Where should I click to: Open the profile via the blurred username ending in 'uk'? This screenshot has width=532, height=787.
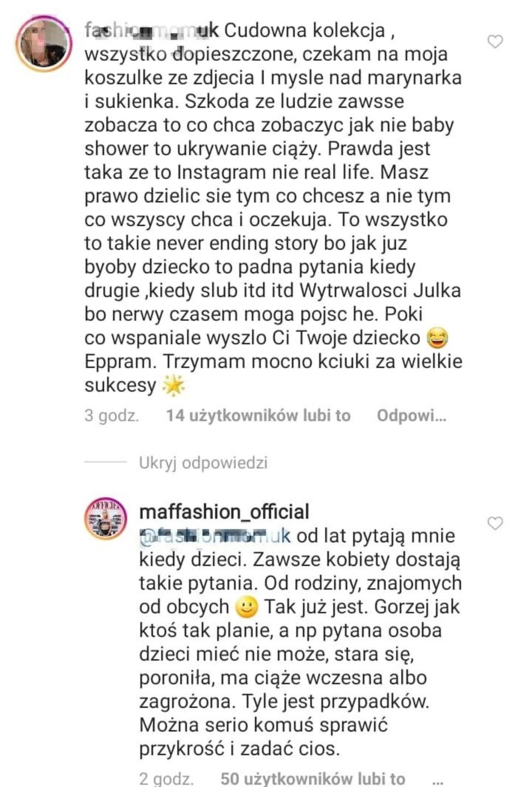[x=152, y=30]
